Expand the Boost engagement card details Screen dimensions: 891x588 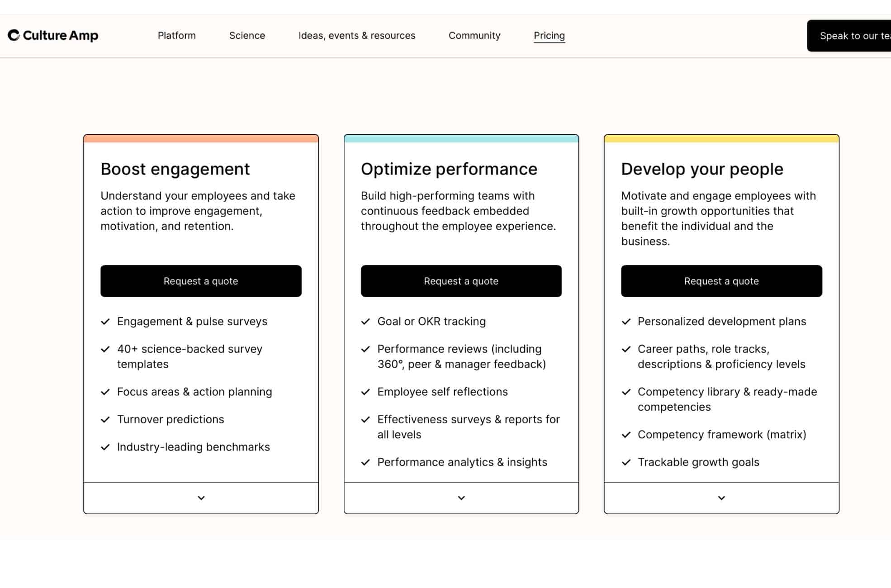tap(200, 498)
